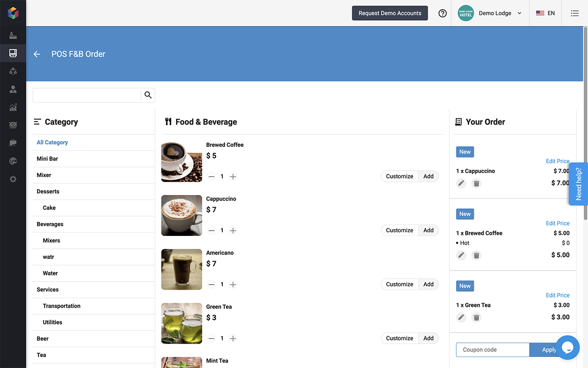Open the housekeeping cubes sidebar icon

tap(13, 71)
